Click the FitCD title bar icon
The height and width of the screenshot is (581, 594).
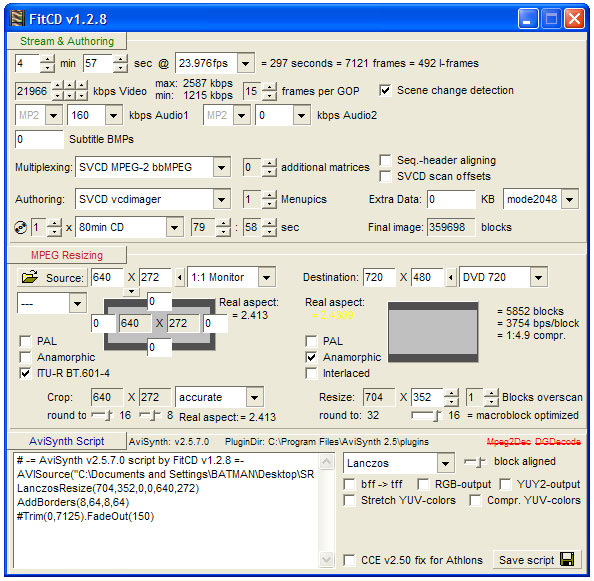(17, 18)
